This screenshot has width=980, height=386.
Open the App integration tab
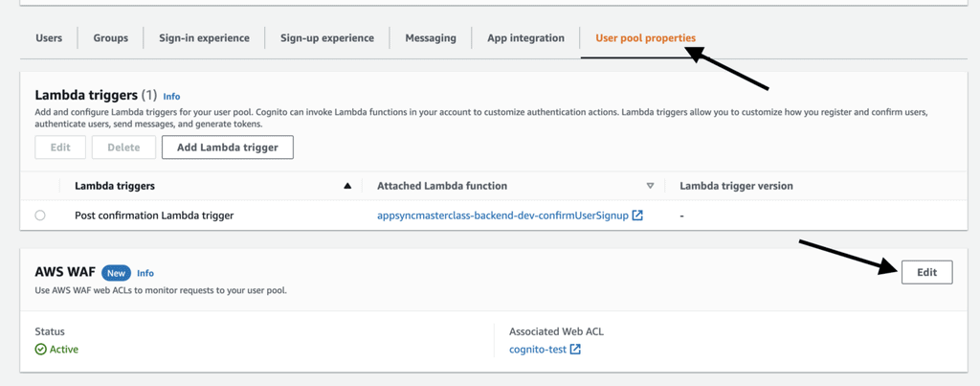525,38
